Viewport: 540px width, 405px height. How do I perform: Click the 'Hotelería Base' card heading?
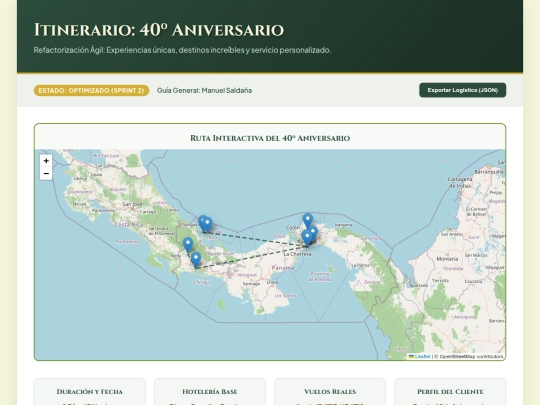coord(210,392)
